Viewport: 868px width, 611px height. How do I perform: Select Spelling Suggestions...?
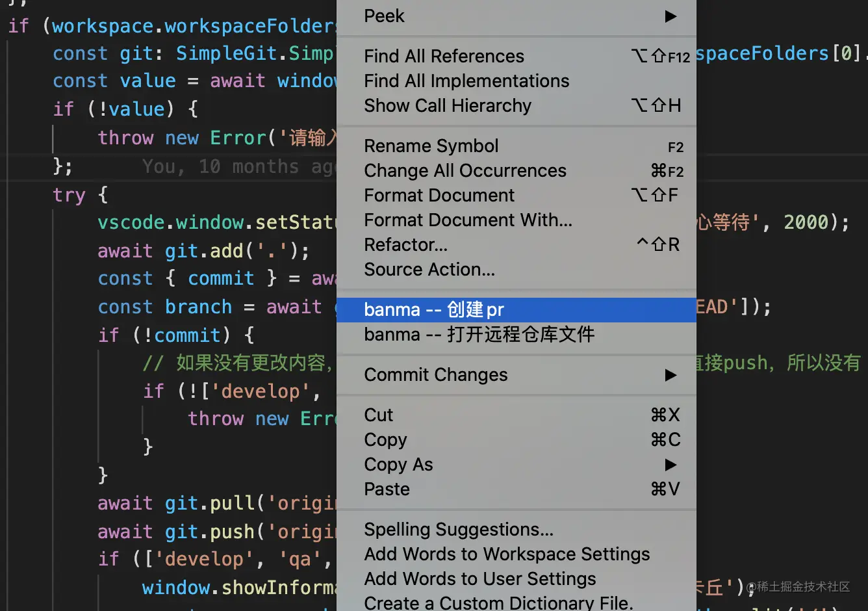(x=517, y=529)
